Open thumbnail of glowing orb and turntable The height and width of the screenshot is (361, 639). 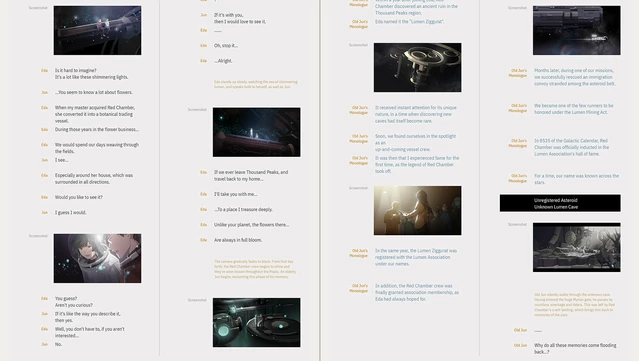(x=256, y=322)
